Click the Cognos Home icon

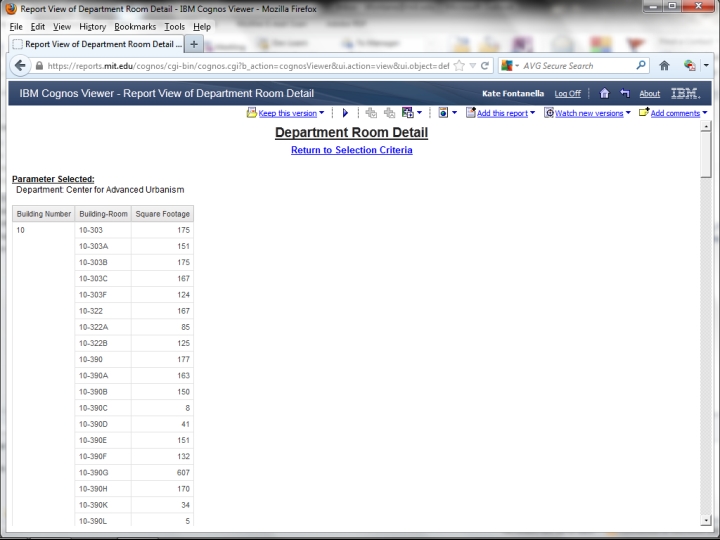click(x=604, y=93)
